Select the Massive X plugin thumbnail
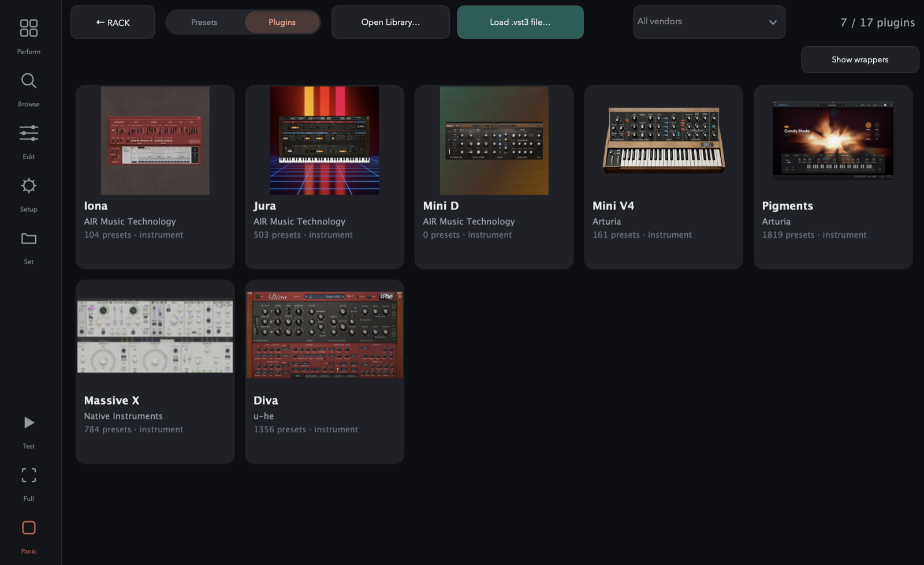Image resolution: width=924 pixels, height=565 pixels. click(x=155, y=335)
